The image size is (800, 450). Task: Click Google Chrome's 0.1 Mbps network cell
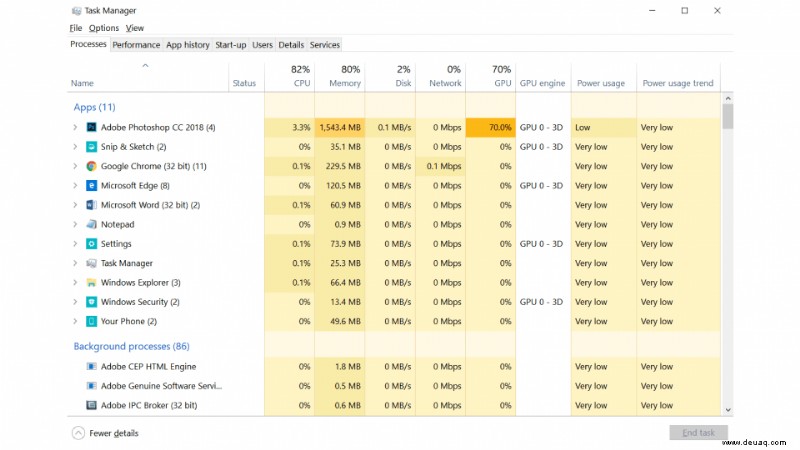tap(440, 166)
